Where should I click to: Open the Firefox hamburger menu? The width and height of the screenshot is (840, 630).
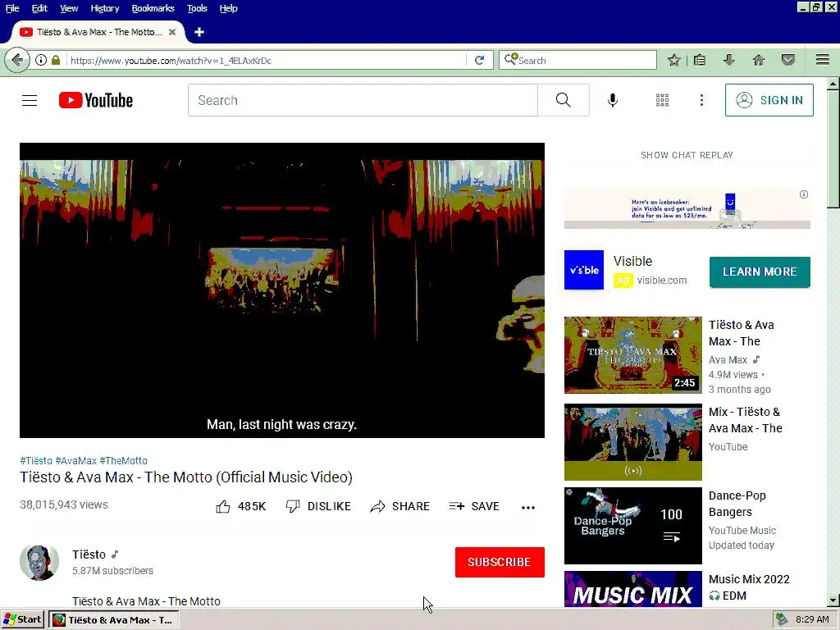(x=823, y=60)
